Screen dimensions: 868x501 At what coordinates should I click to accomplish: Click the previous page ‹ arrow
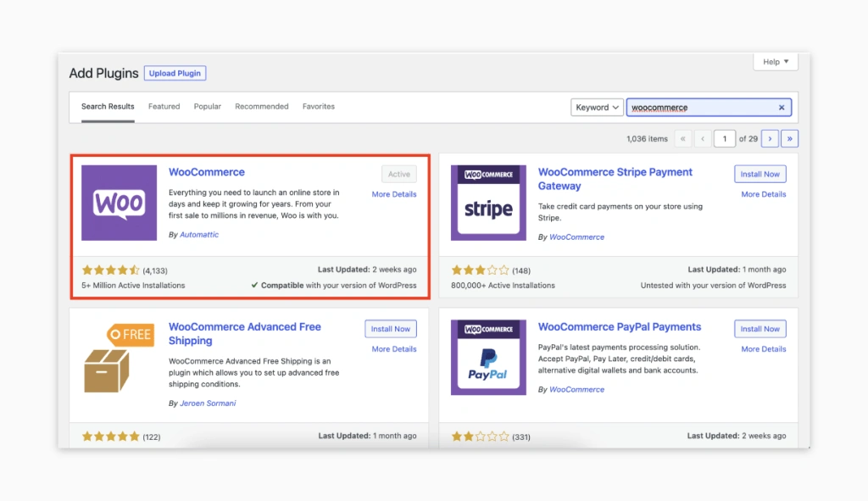[702, 138]
